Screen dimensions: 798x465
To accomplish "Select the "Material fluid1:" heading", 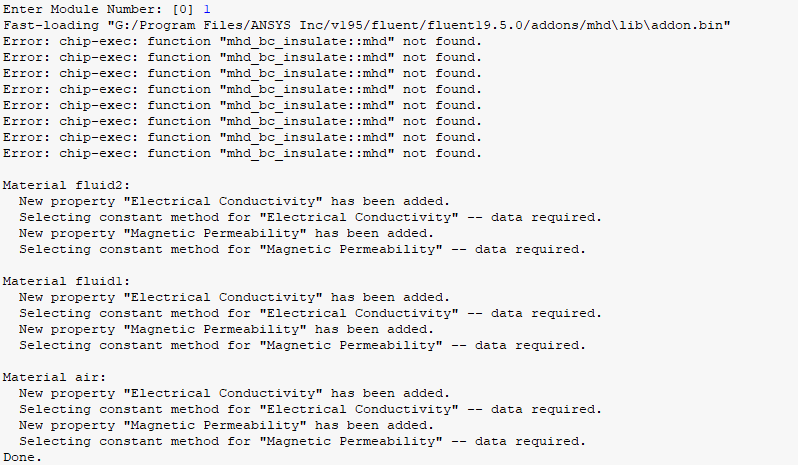I will pyautogui.click(x=66, y=281).
